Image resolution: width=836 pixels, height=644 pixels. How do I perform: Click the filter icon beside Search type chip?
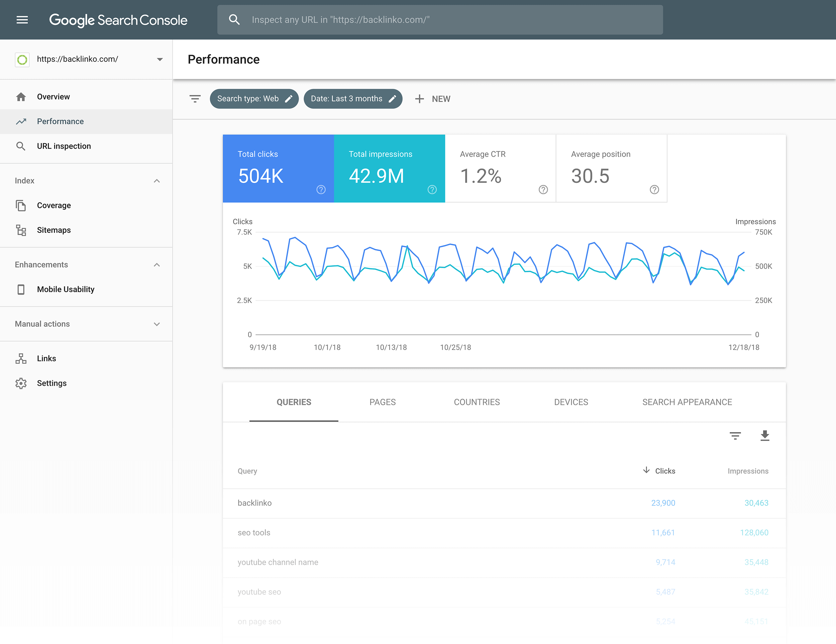coord(195,99)
